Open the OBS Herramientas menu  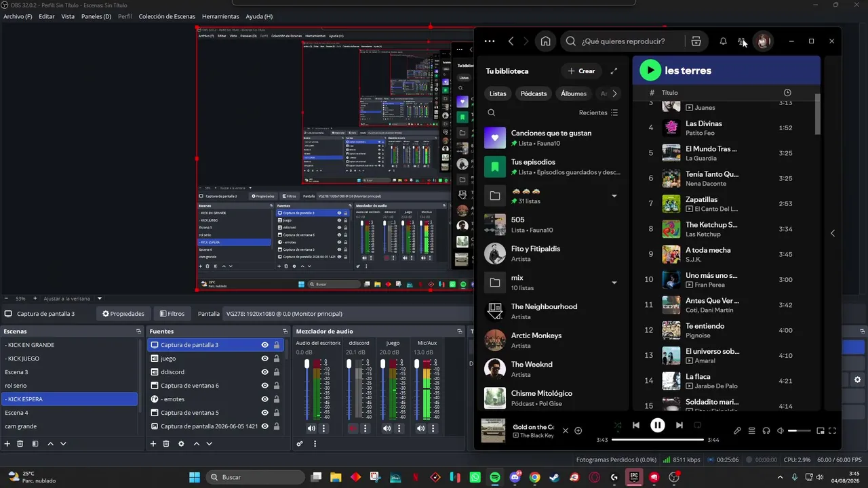pos(220,16)
